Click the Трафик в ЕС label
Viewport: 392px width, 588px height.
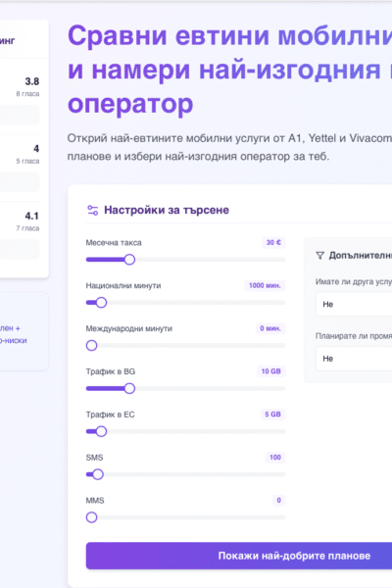(x=111, y=415)
